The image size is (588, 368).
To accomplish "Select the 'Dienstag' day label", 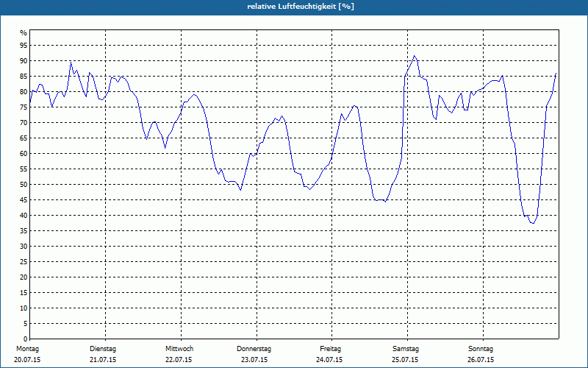I will pyautogui.click(x=103, y=349).
